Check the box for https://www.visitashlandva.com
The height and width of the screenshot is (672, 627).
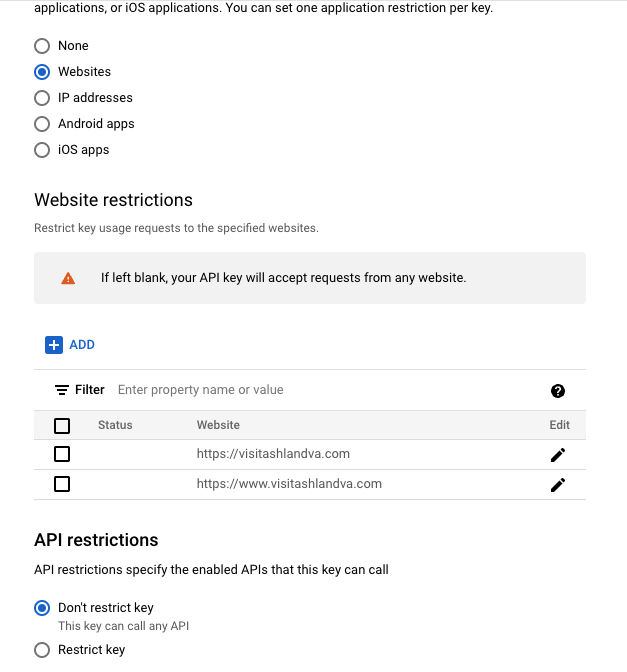click(x=62, y=484)
